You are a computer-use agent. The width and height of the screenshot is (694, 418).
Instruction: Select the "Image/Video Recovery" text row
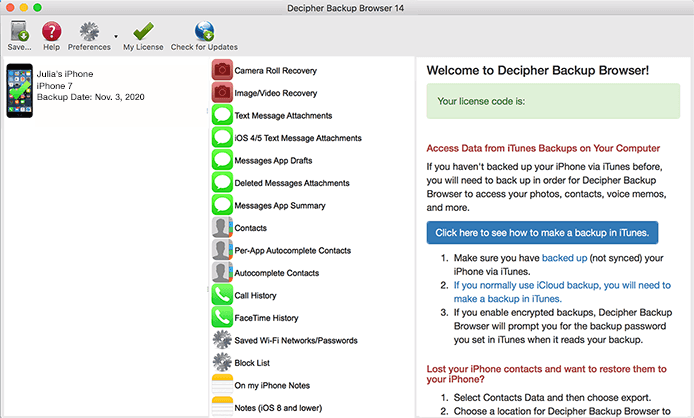(276, 93)
